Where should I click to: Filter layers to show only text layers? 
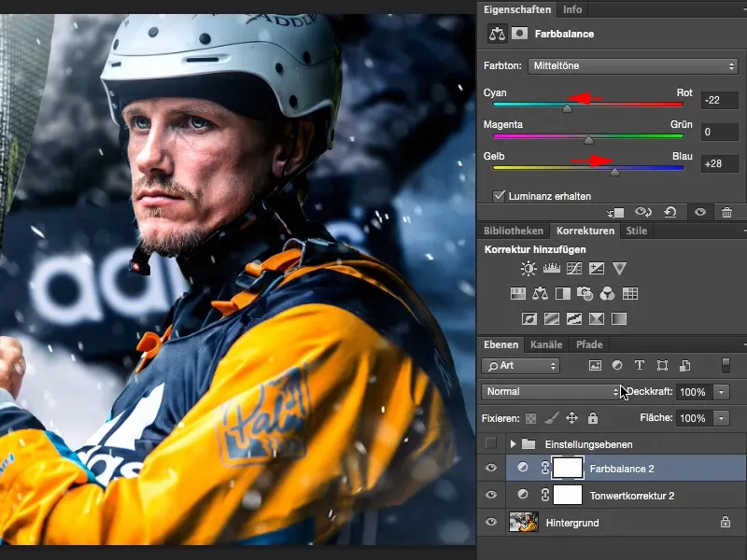[x=640, y=366]
